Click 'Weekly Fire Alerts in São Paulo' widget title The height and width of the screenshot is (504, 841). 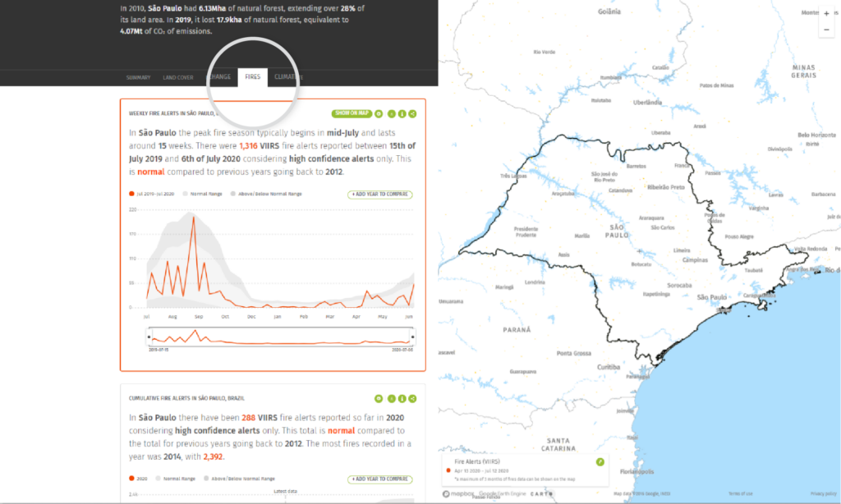pos(173,113)
